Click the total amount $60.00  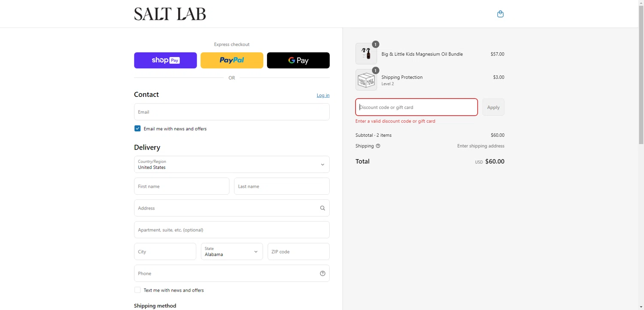pyautogui.click(x=495, y=162)
